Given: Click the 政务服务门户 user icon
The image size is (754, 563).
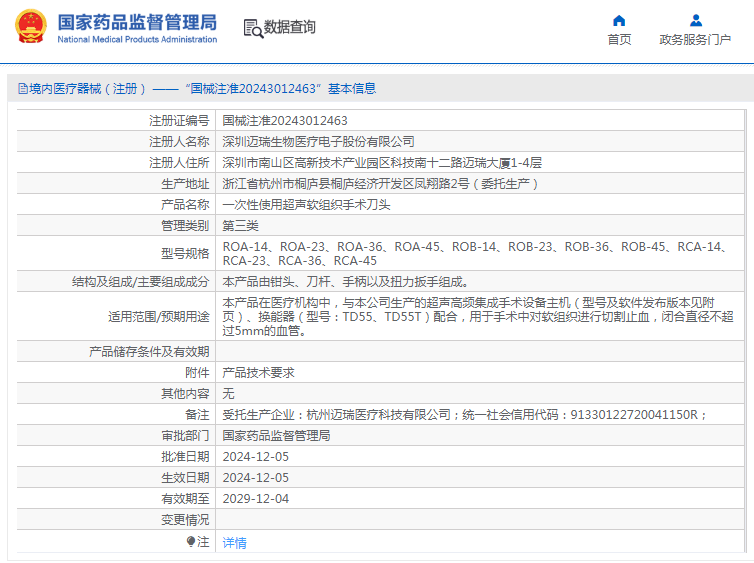Looking at the screenshot, I should pyautogui.click(x=695, y=21).
